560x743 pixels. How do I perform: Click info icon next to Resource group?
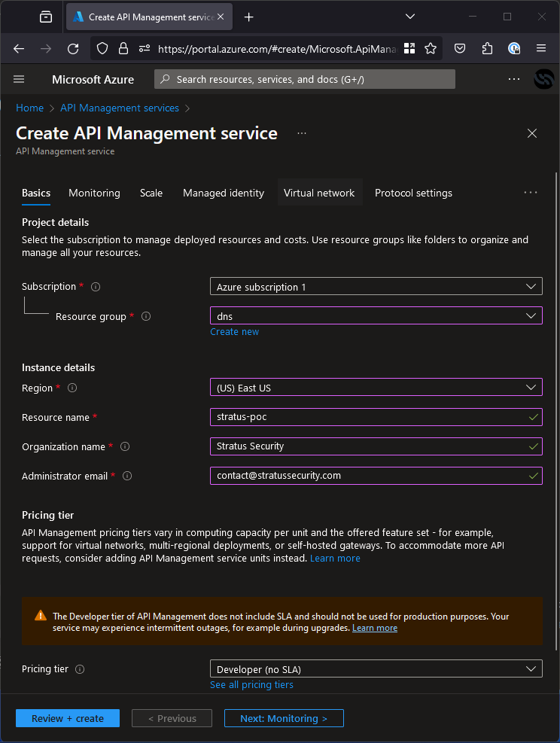point(146,316)
